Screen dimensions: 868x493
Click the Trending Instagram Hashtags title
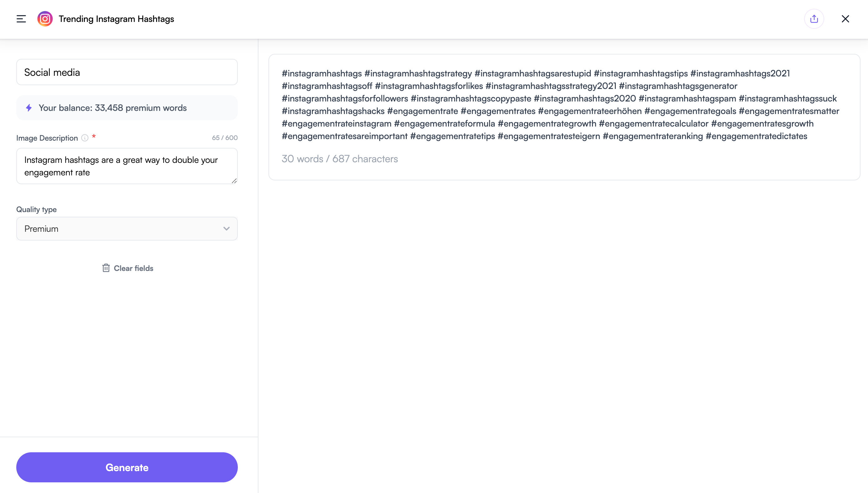(116, 19)
